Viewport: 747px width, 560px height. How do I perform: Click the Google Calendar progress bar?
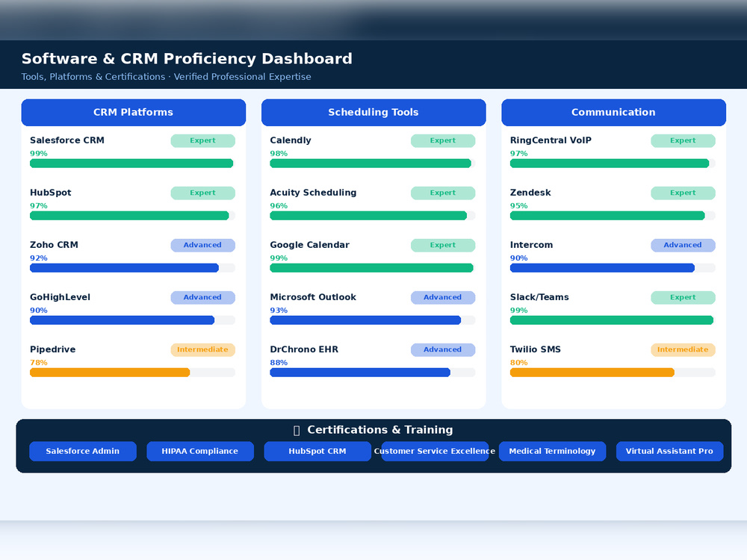coord(373,268)
